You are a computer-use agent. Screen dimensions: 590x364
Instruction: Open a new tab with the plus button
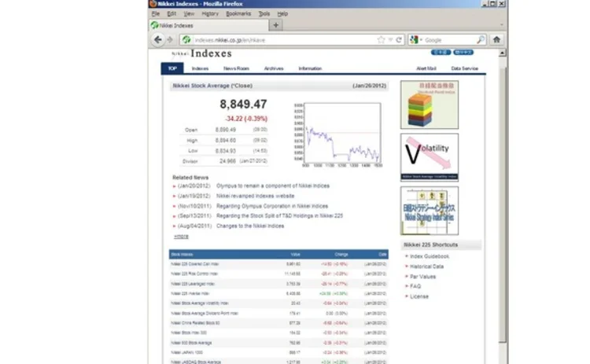(276, 25)
